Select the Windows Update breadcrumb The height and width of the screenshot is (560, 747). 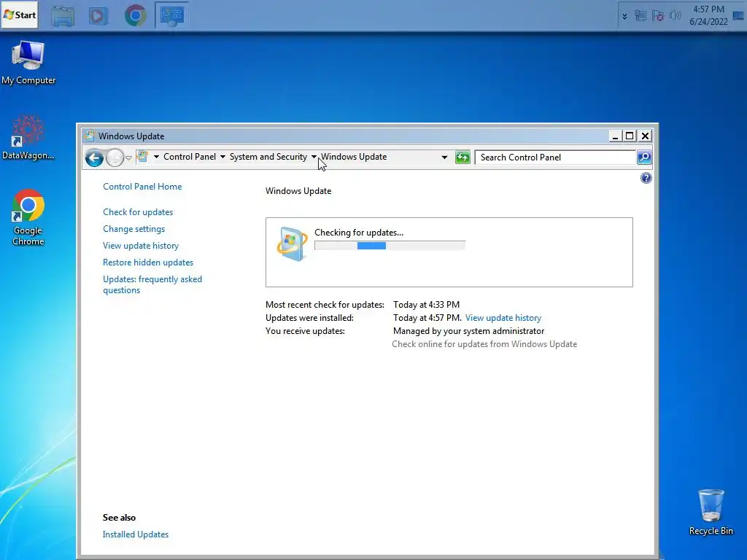point(354,157)
